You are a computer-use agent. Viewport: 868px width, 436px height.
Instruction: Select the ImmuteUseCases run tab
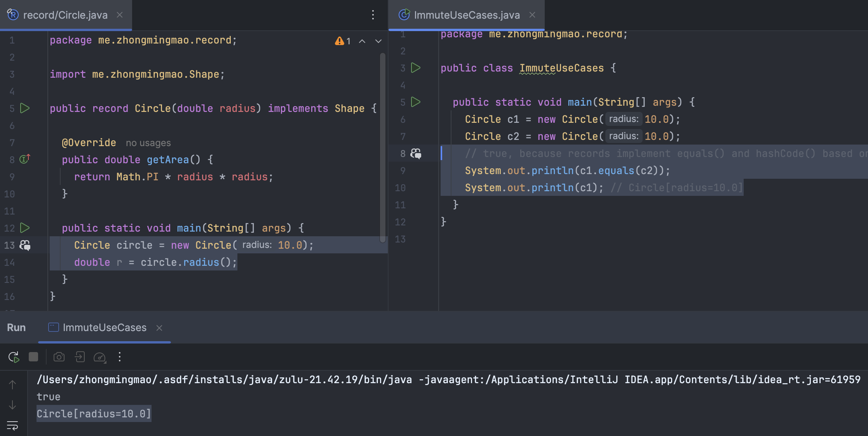(x=104, y=328)
